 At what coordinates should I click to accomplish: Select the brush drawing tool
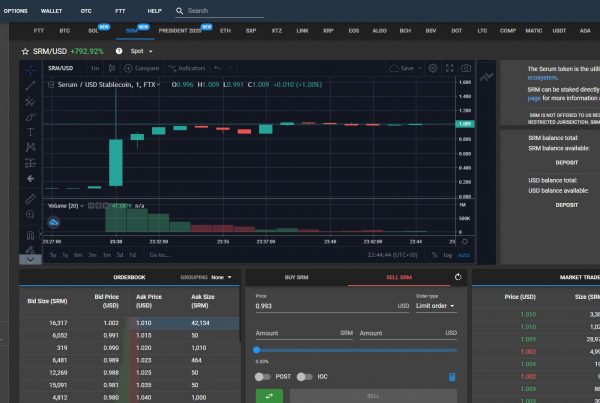(31, 117)
